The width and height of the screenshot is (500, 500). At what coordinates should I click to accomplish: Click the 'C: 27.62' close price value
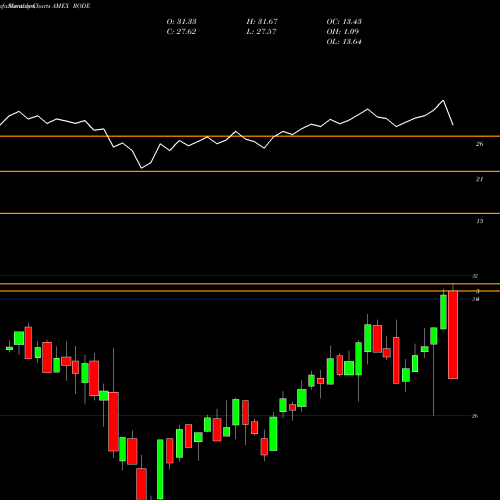[x=181, y=32]
